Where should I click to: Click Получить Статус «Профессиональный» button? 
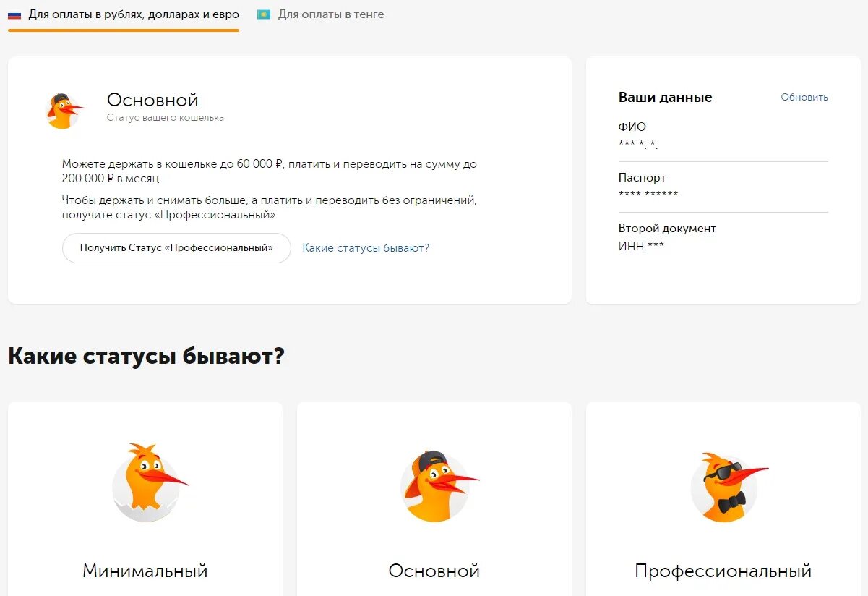click(x=176, y=247)
